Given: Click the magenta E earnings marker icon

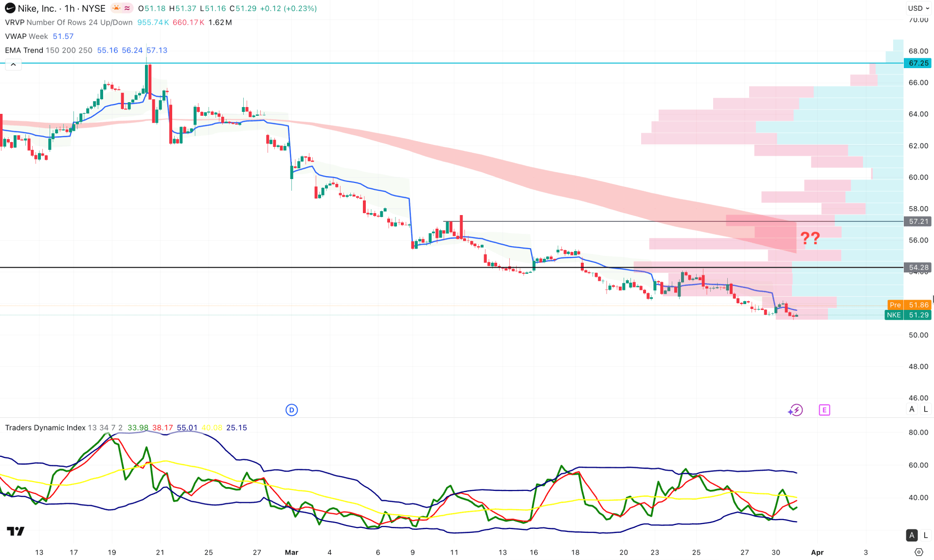Looking at the screenshot, I should coord(824,410).
